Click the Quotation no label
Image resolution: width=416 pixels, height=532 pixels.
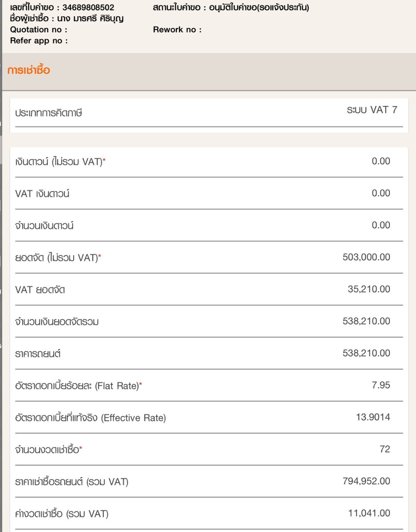[x=39, y=30]
